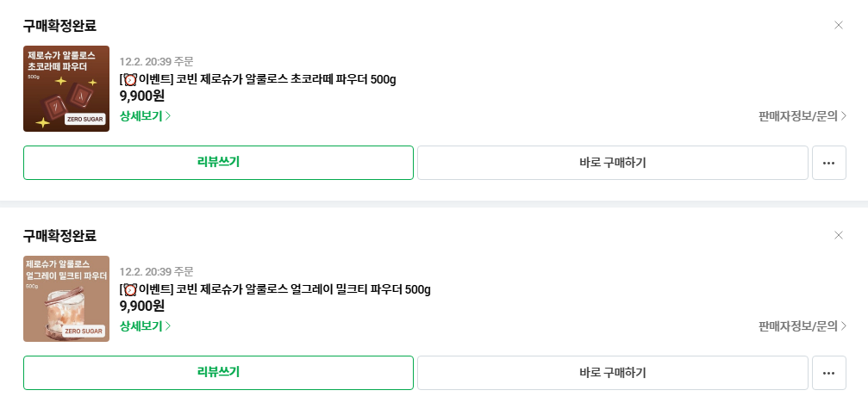Open the Earl Grey milk tea powder thumbnail
868x409 pixels.
(66, 299)
